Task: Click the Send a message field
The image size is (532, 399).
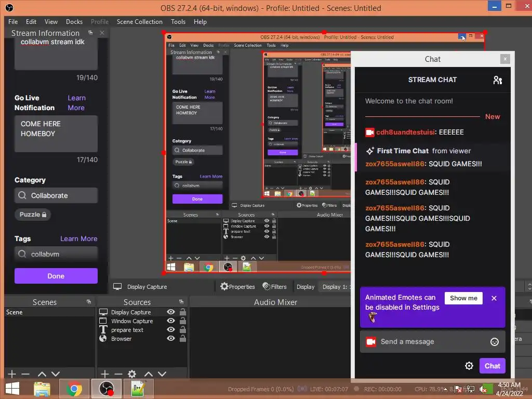Action: click(x=433, y=342)
